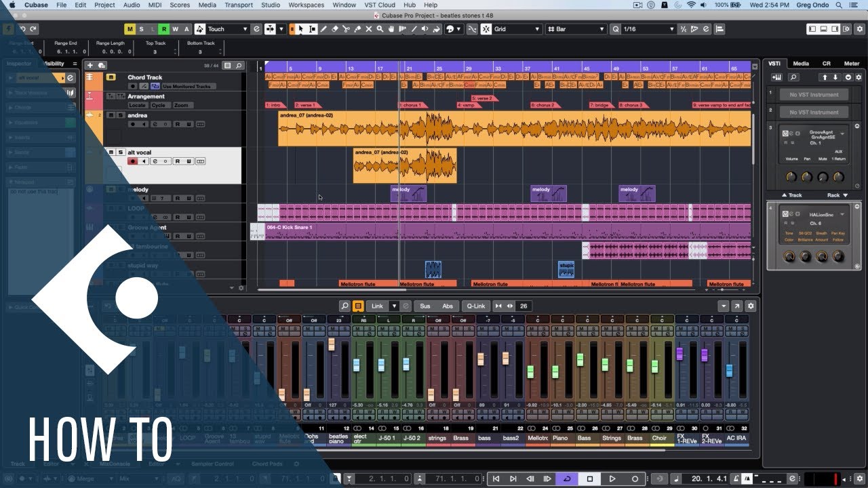Switch to the Media tab
The width and height of the screenshot is (868, 488).
click(x=801, y=64)
